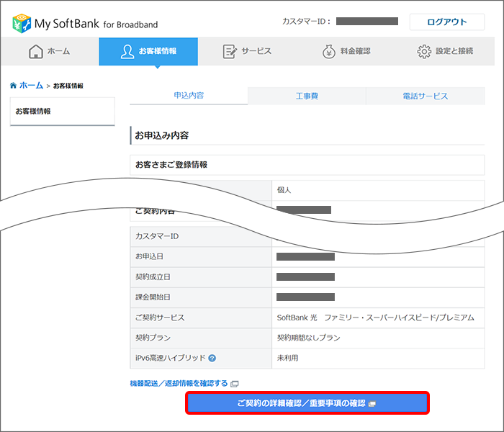Click the カスタマーID row label
Viewport: 504px width, 432px height.
(157, 236)
